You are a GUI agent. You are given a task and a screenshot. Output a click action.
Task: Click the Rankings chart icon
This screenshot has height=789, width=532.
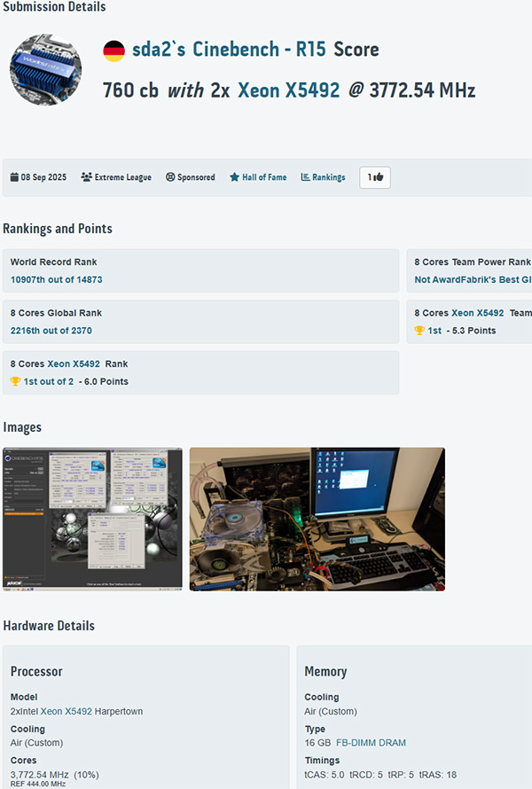(305, 177)
